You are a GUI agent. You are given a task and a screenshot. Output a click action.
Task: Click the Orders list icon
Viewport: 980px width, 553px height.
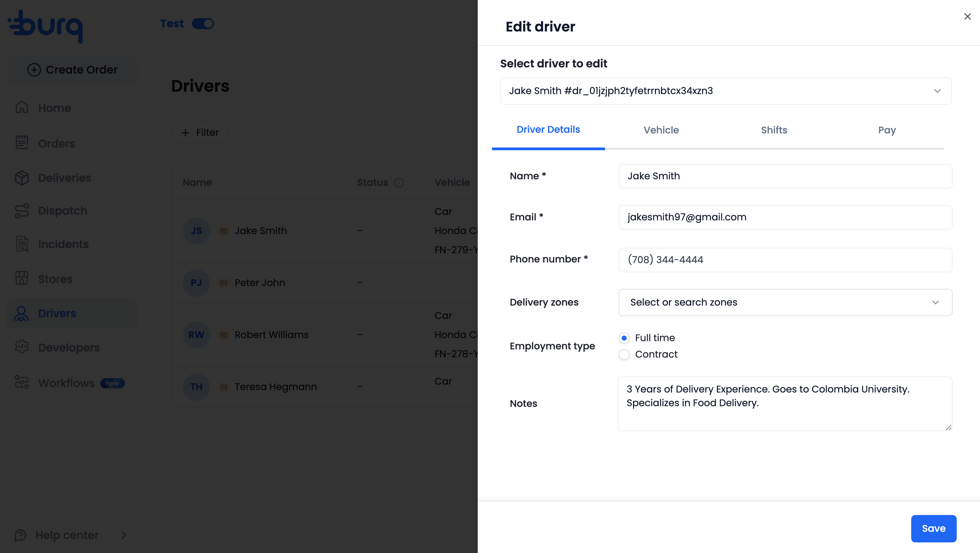tap(22, 143)
